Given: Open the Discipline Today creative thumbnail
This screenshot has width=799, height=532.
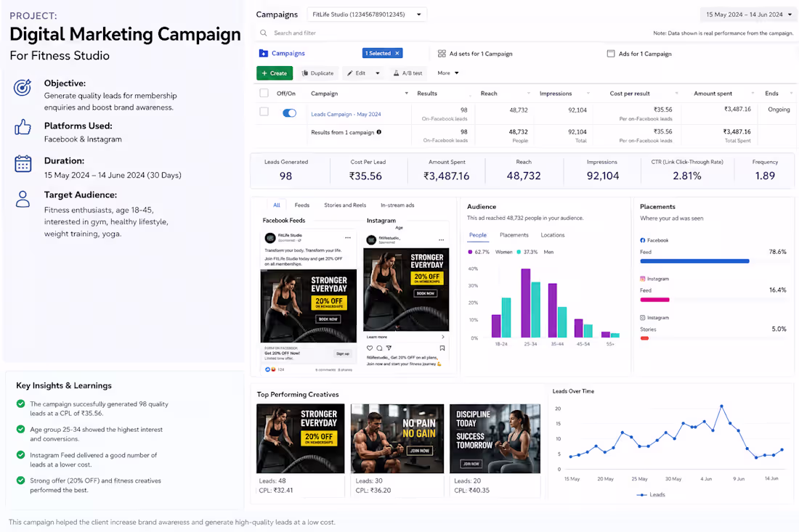Looking at the screenshot, I should coord(495,438).
